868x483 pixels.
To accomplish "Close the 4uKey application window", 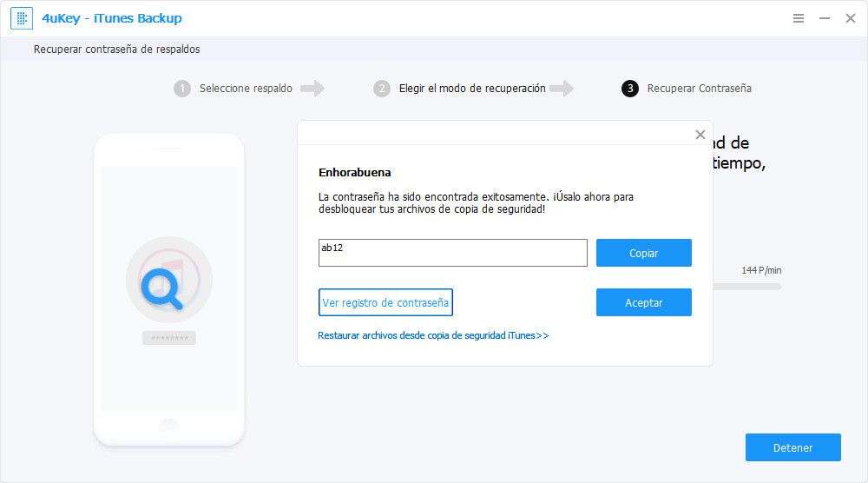I will point(851,18).
